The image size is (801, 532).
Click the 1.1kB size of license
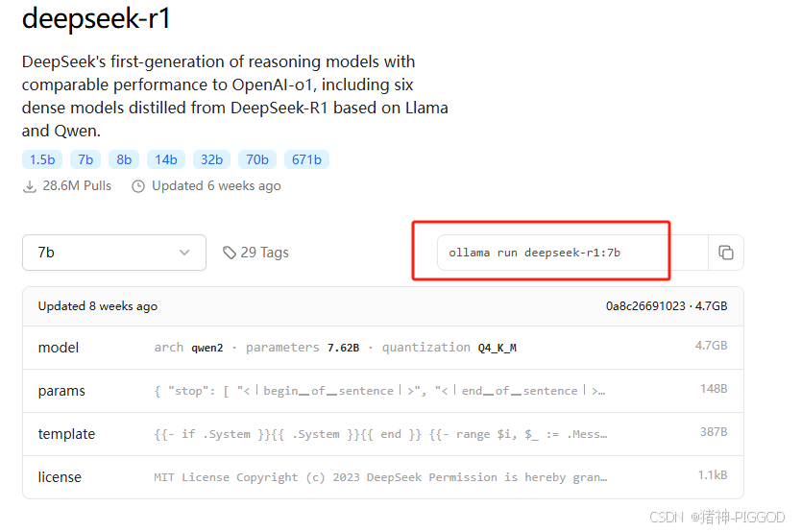click(x=713, y=475)
